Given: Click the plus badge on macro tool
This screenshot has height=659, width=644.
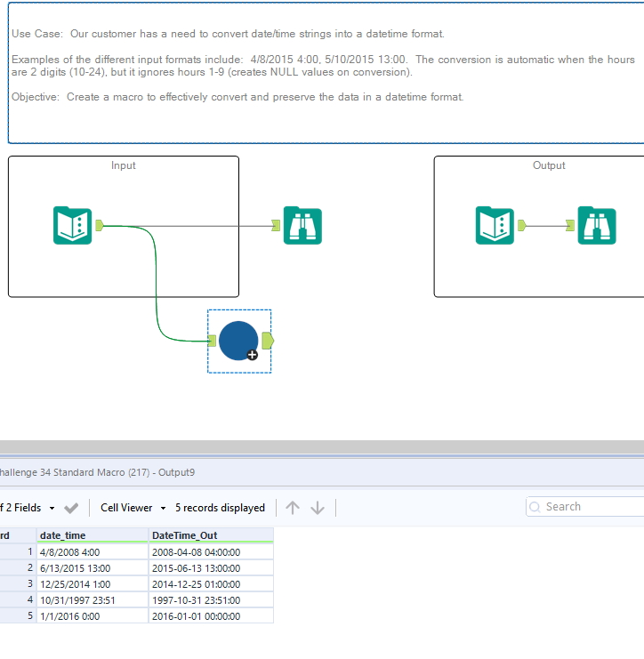Looking at the screenshot, I should click(253, 355).
